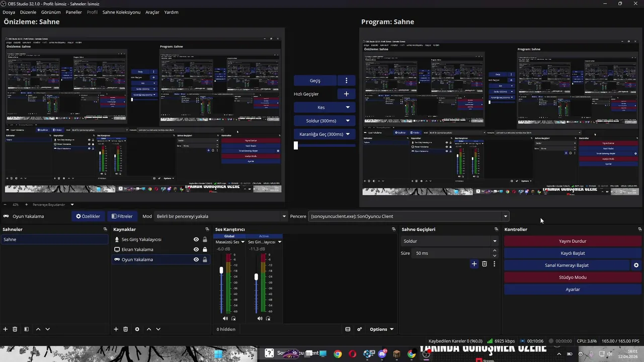This screenshot has width=644, height=362.
Task: Hide Oyun Yakalama source with eye icon
Action: coord(196,259)
